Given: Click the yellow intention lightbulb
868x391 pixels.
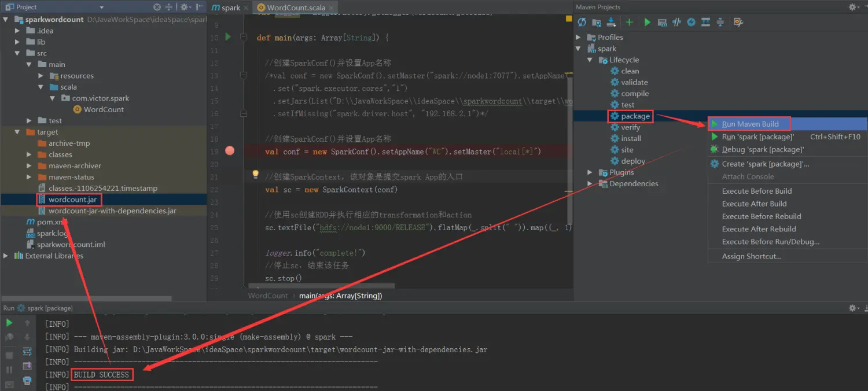Looking at the screenshot, I should (255, 174).
